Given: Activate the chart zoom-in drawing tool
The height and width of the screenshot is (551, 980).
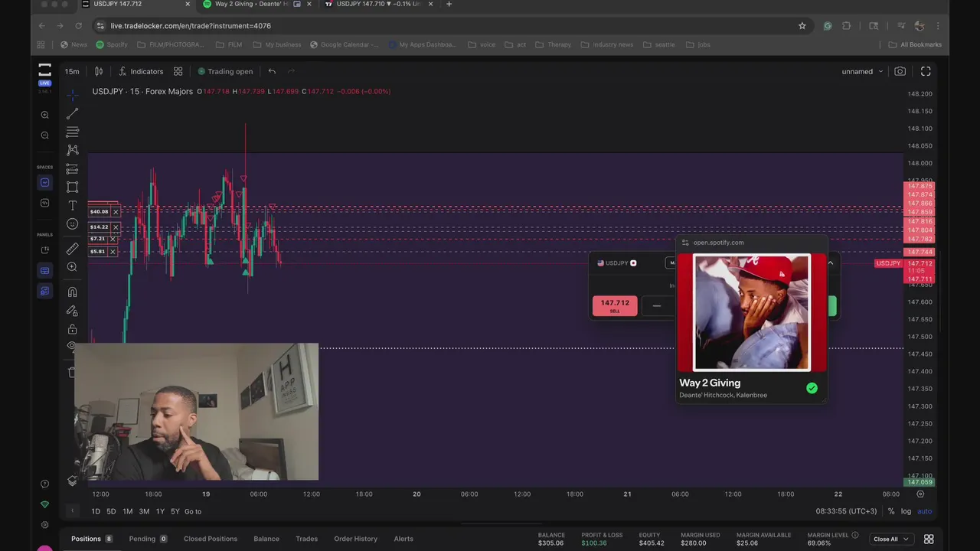Looking at the screenshot, I should pos(72,267).
